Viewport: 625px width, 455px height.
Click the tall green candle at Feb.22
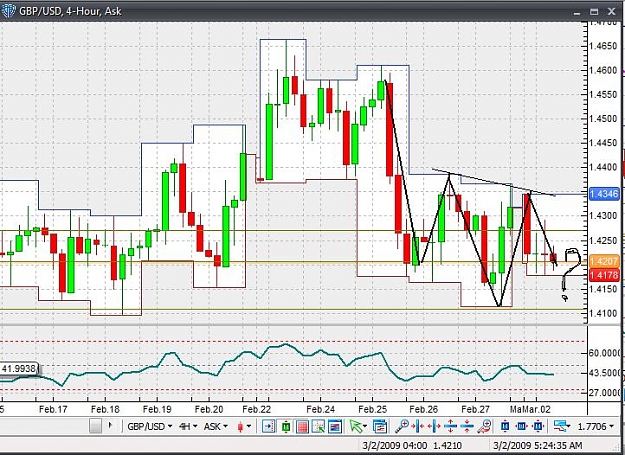(269, 142)
